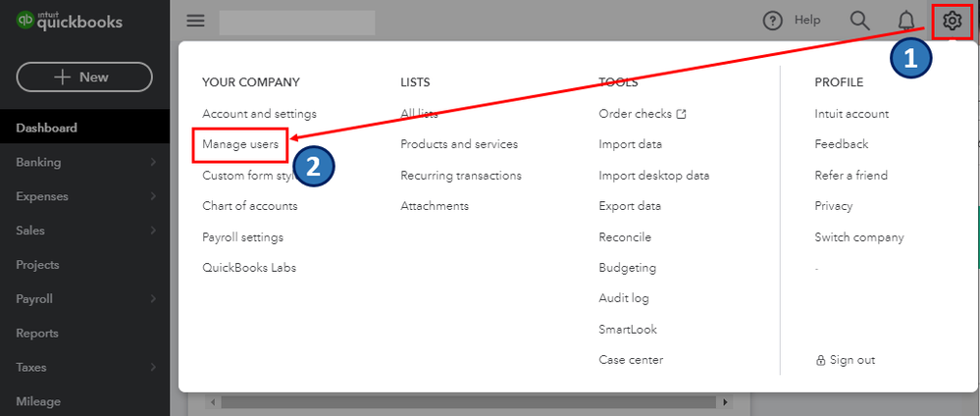
Task: Expand the Sales sidebar submenu
Action: (x=153, y=231)
